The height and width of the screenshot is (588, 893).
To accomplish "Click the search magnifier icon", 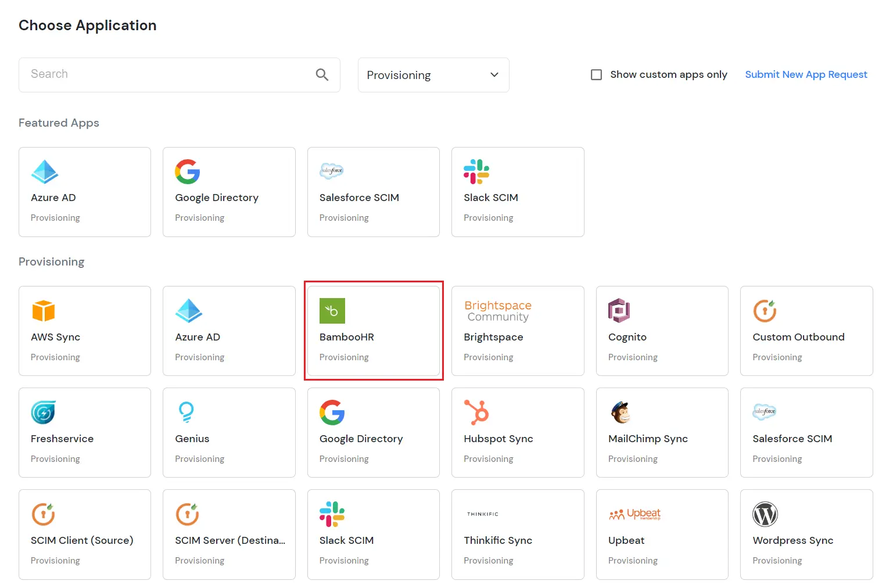I will tap(322, 74).
